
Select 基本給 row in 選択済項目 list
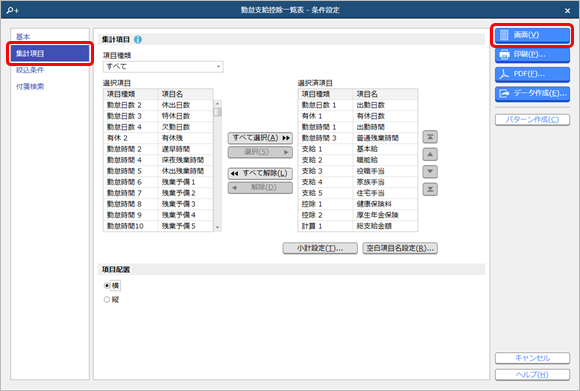pos(358,149)
